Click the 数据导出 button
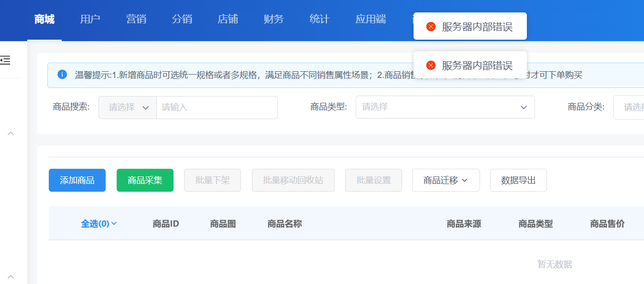Image resolution: width=644 pixels, height=284 pixels. pyautogui.click(x=518, y=180)
